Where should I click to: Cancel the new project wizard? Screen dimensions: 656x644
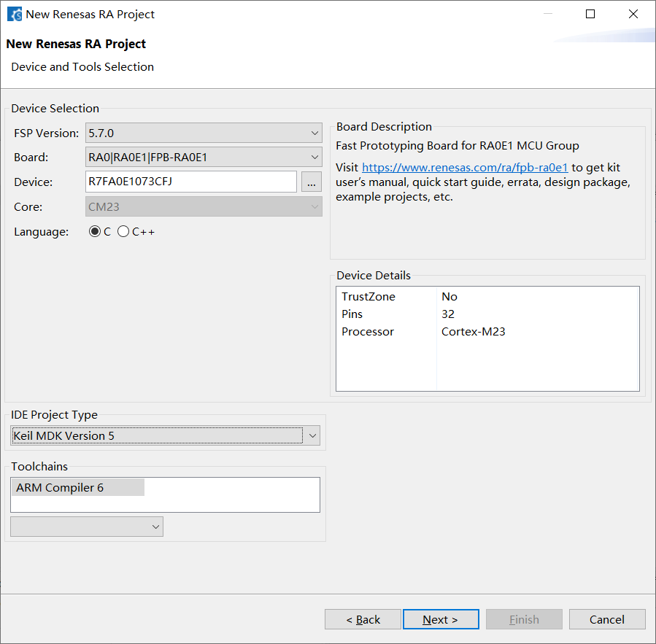tap(607, 620)
